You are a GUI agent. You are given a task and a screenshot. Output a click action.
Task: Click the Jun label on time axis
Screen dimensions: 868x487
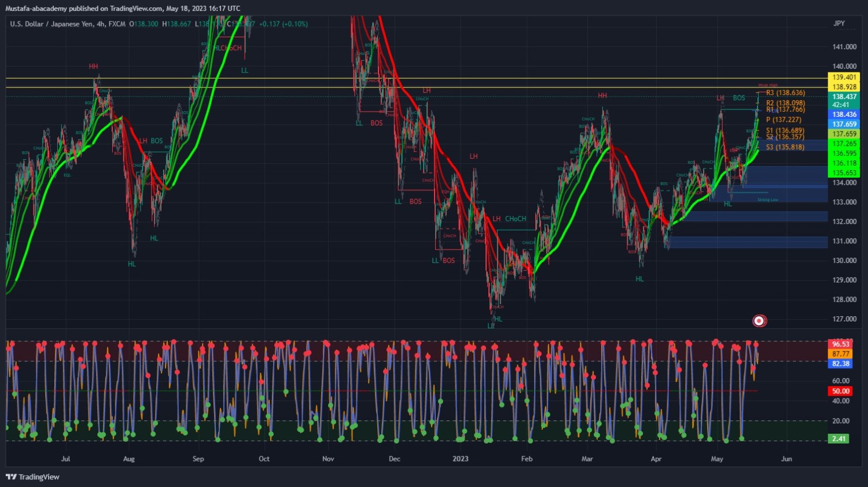coord(786,459)
